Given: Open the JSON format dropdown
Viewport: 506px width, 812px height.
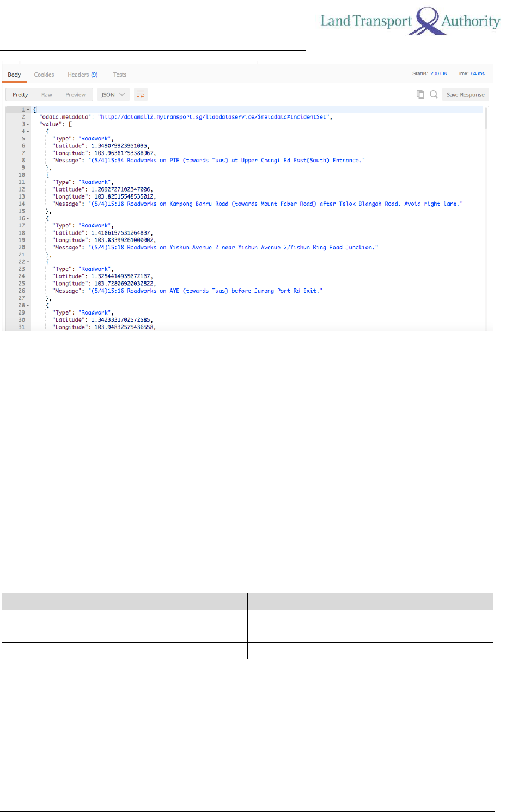Looking at the screenshot, I should (x=113, y=95).
